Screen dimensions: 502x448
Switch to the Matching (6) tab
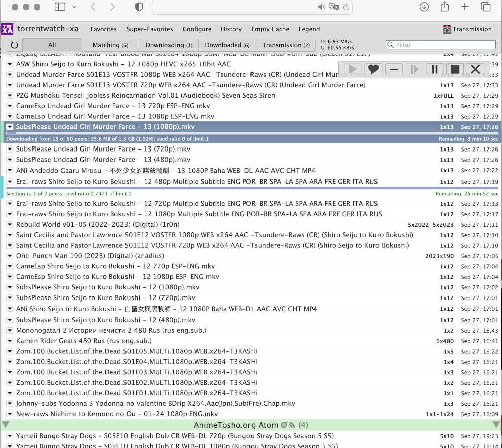coord(110,45)
